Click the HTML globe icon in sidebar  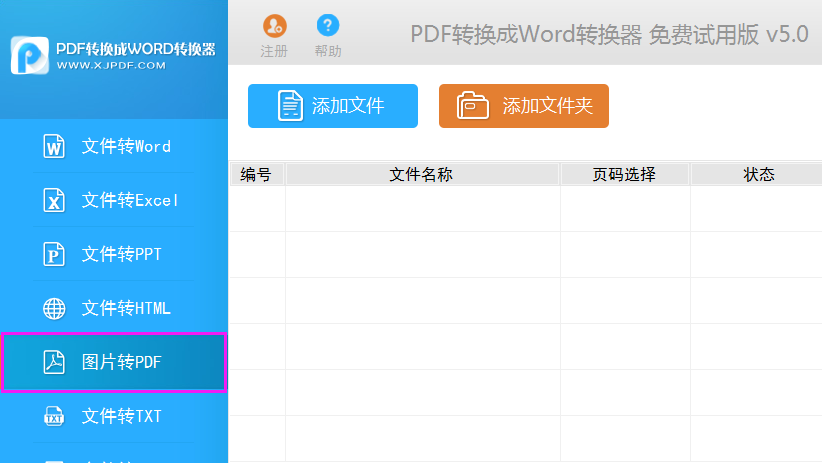click(54, 308)
